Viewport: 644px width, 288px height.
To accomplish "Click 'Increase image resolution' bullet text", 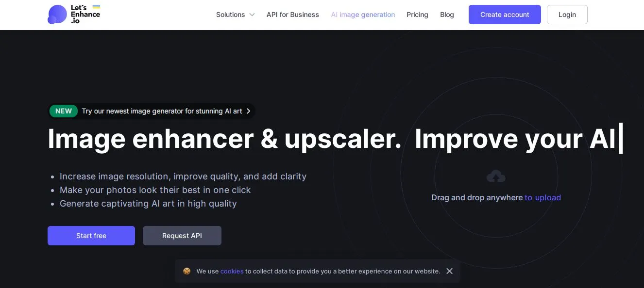I will [x=183, y=176].
